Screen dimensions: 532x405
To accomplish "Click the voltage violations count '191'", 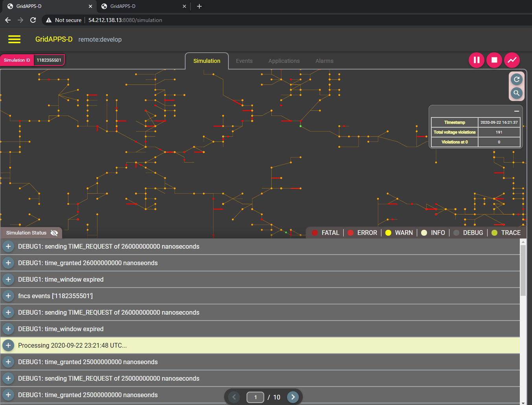I will tap(499, 132).
